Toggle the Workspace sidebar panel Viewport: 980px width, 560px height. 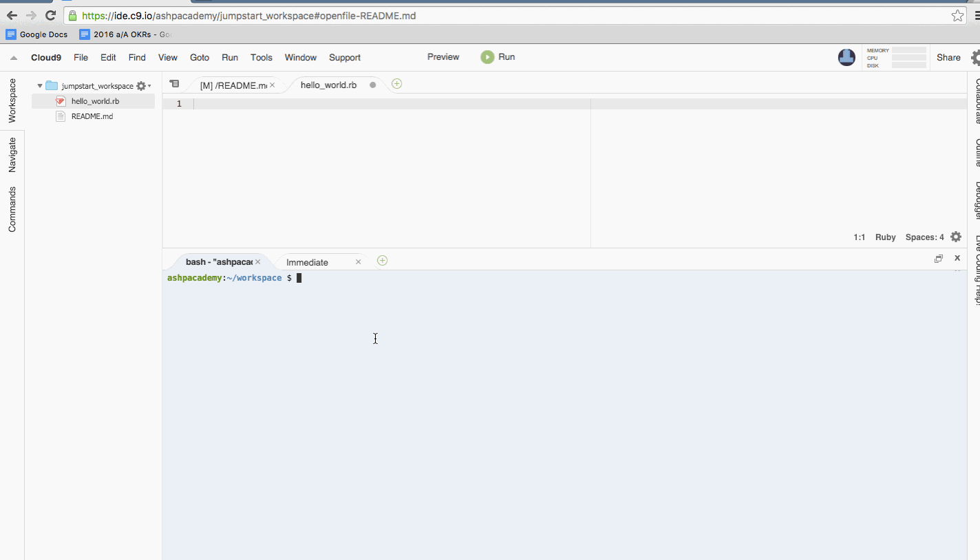pos(11,101)
